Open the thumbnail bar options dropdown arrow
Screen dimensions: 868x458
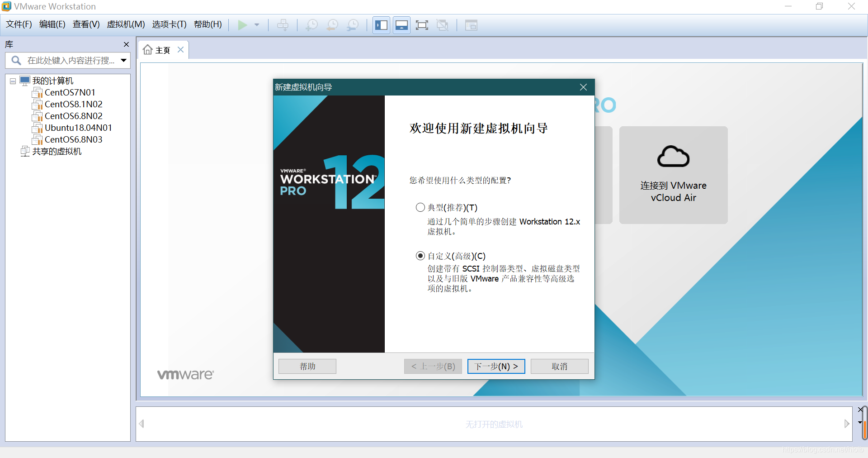click(x=860, y=422)
